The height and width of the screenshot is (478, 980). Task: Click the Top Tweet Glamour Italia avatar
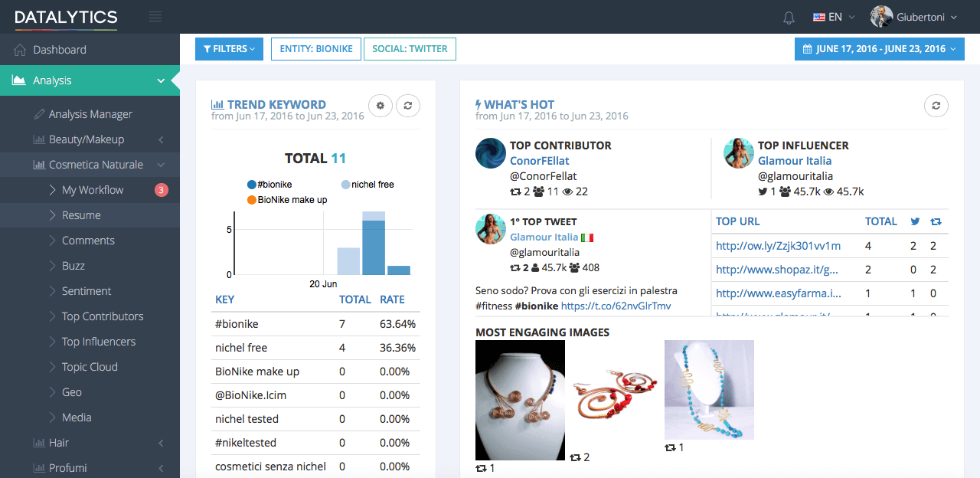coord(491,229)
